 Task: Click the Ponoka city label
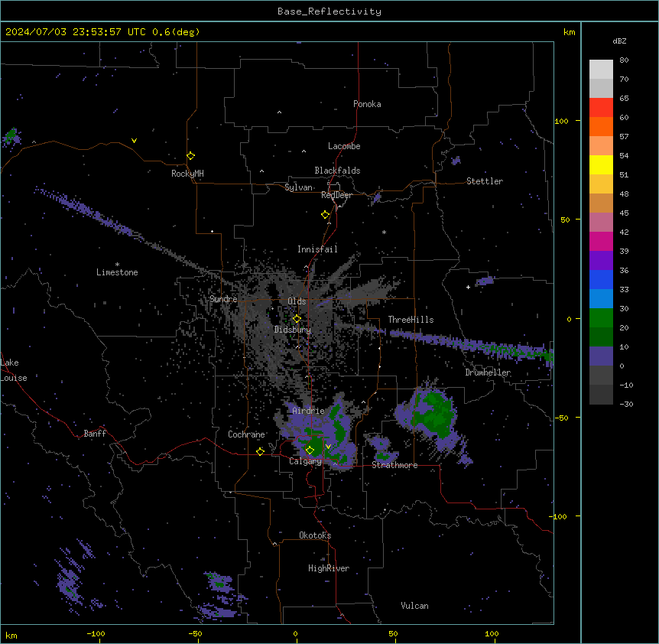pos(367,104)
